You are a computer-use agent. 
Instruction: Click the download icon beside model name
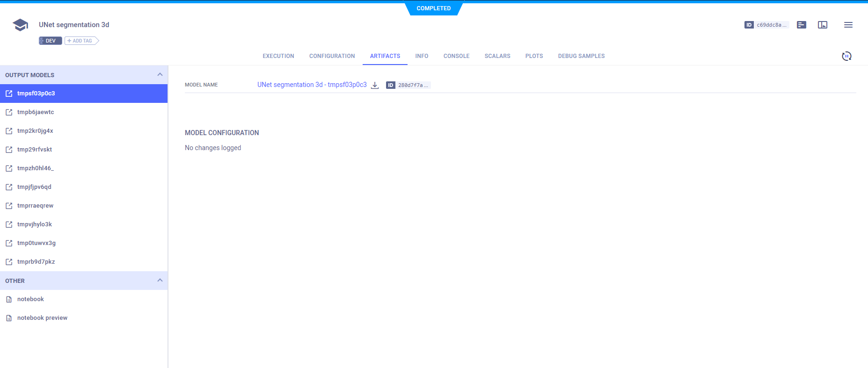375,85
